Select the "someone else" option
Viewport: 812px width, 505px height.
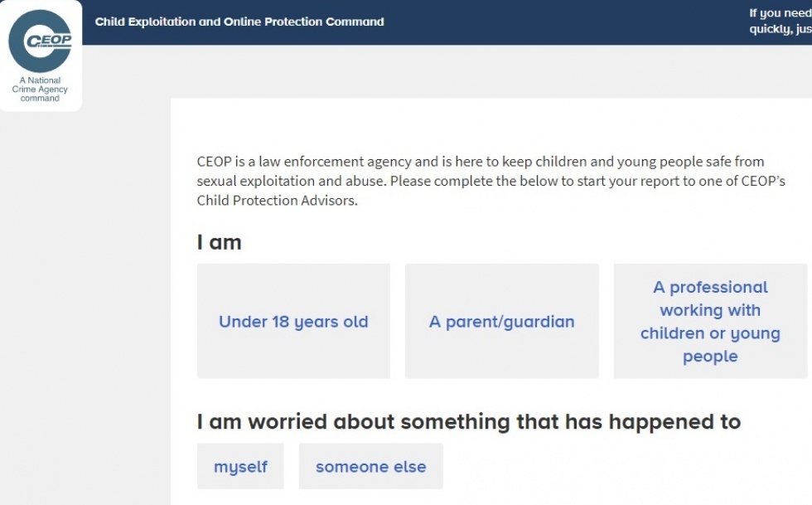(x=370, y=466)
